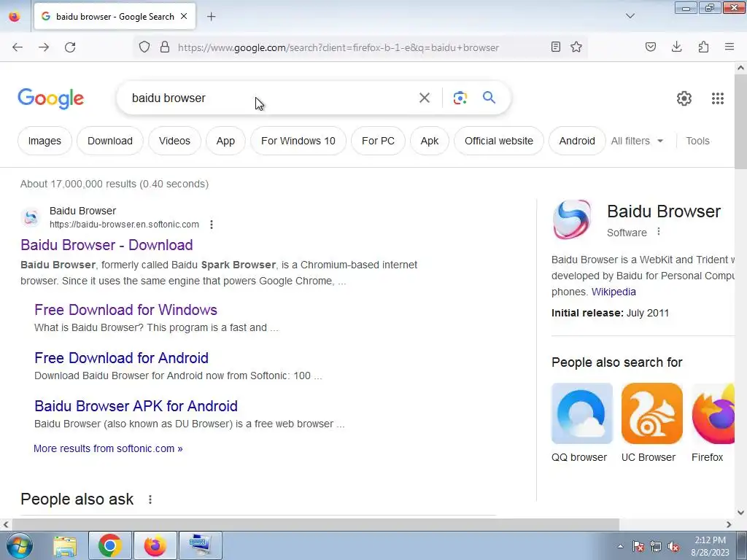747x560 pixels.
Task: Open the 'Baidu Browser - Download' result
Action: [x=107, y=245]
